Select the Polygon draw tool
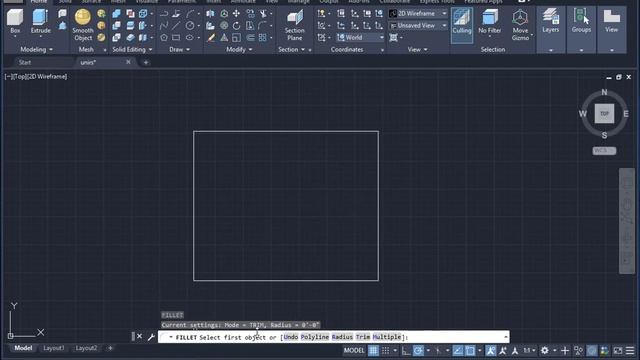Image resolution: width=640 pixels, height=360 pixels. tap(164, 38)
